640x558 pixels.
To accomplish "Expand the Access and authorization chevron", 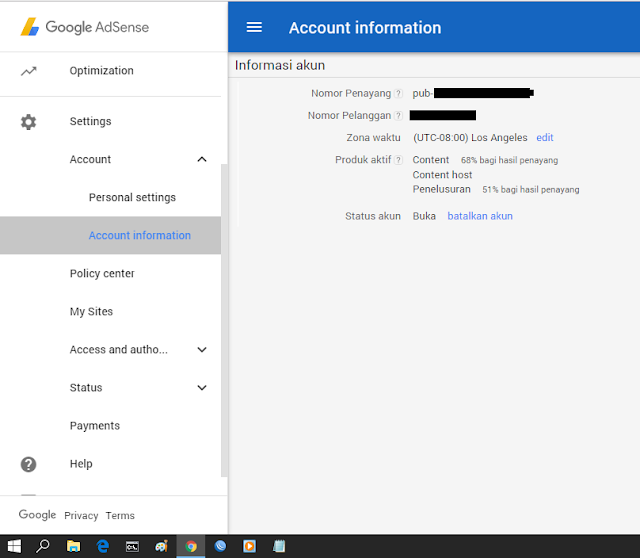I will 202,349.
